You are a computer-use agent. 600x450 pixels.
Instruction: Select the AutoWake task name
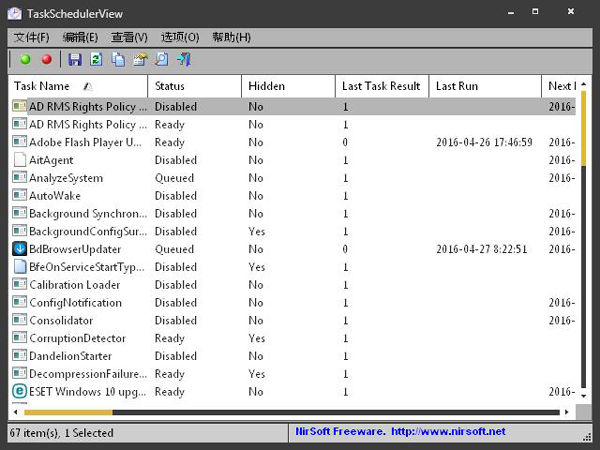55,196
